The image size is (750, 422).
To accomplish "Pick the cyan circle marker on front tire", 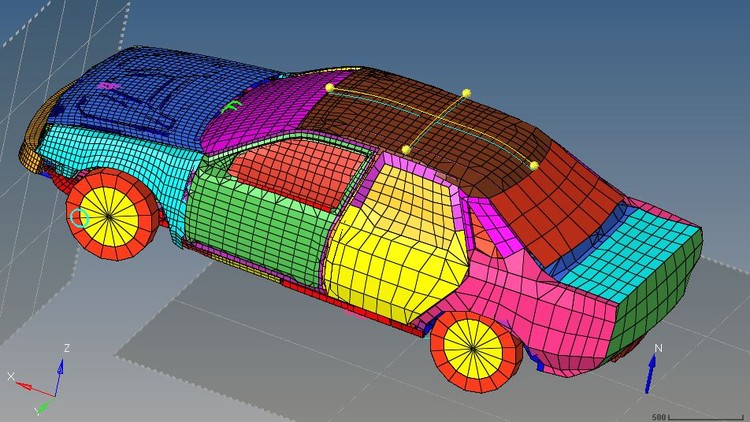I will pyautogui.click(x=79, y=218).
